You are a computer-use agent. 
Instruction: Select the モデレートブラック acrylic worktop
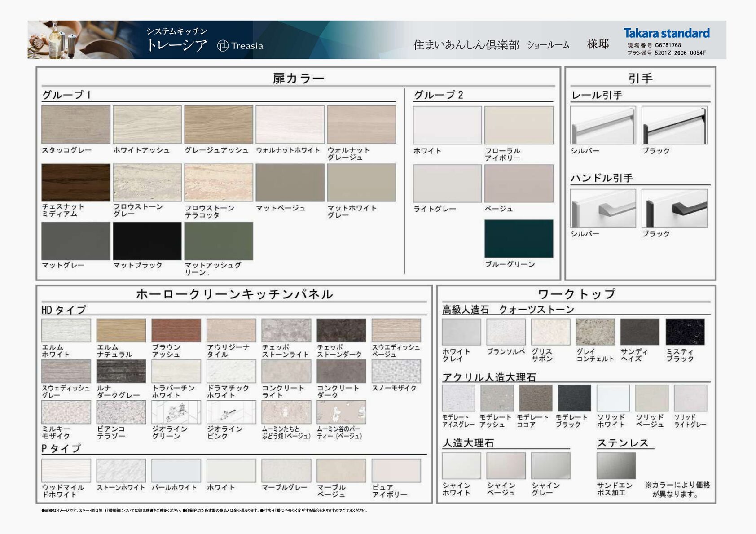click(x=574, y=398)
